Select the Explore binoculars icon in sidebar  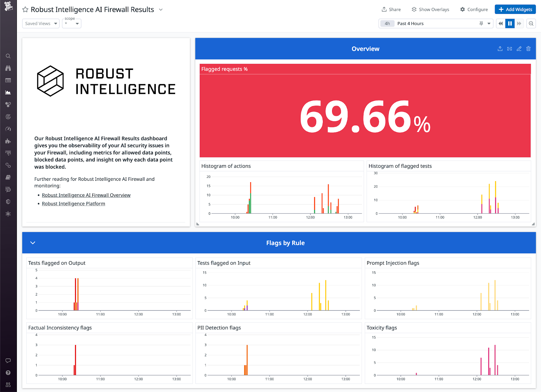tap(8, 68)
